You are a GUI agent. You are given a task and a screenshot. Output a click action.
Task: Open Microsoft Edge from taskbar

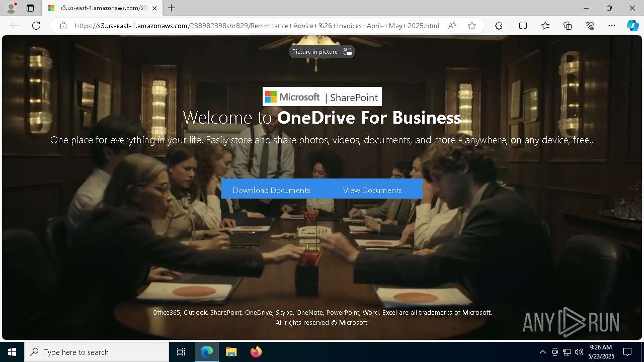(x=207, y=352)
